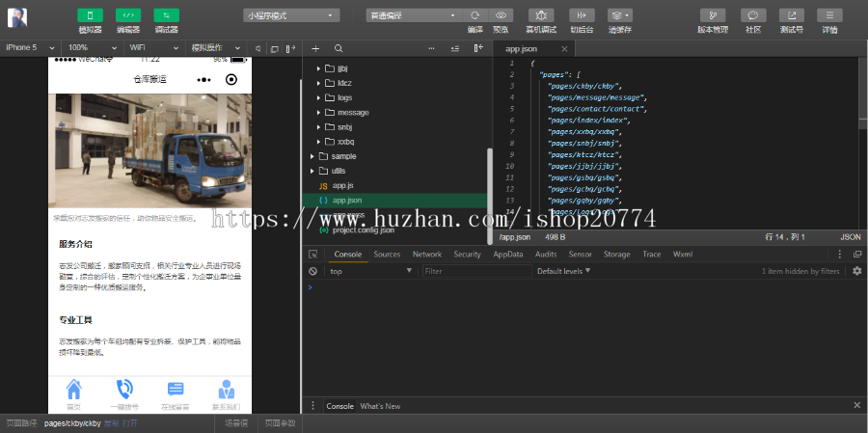The width and height of the screenshot is (868, 433).
Task: Select app.json in file tree
Action: click(395, 200)
